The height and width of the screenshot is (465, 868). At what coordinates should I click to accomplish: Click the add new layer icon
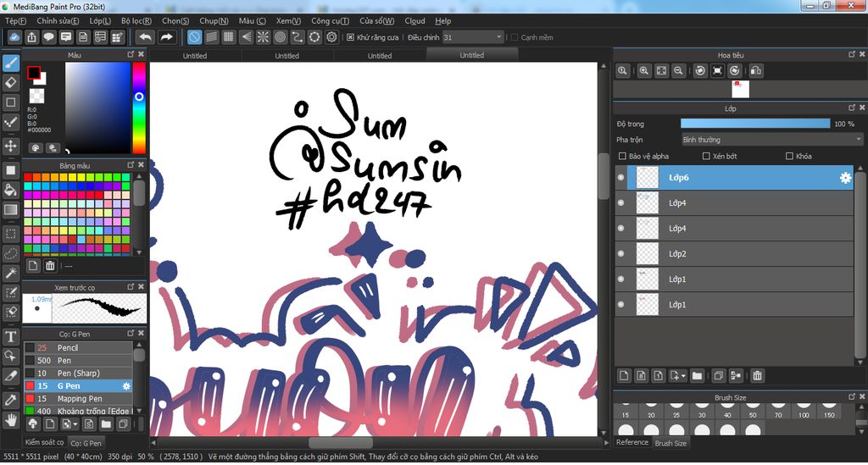624,376
